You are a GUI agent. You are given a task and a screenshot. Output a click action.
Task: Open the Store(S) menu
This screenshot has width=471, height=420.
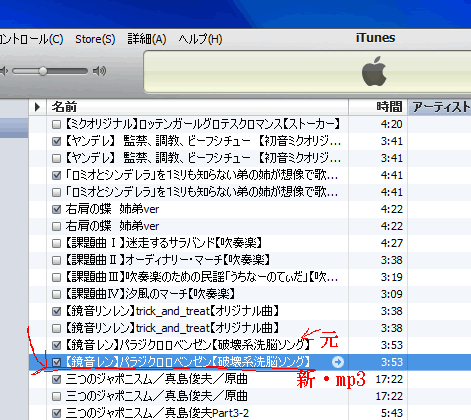95,39
